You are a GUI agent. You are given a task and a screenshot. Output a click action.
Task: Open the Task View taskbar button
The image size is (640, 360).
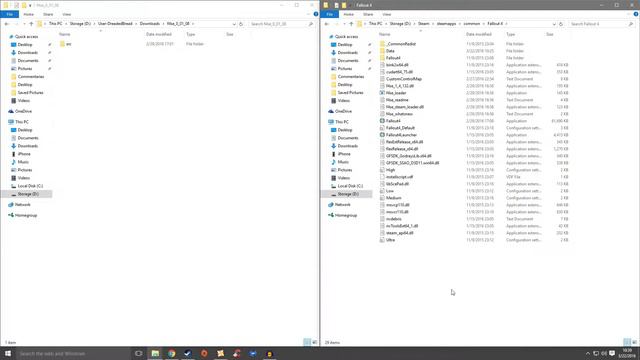(139, 353)
